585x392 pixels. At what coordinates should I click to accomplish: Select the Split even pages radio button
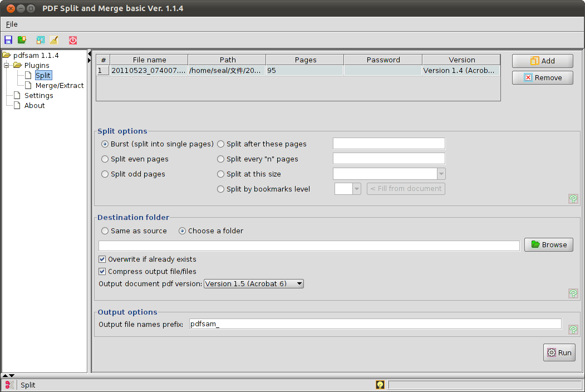105,159
